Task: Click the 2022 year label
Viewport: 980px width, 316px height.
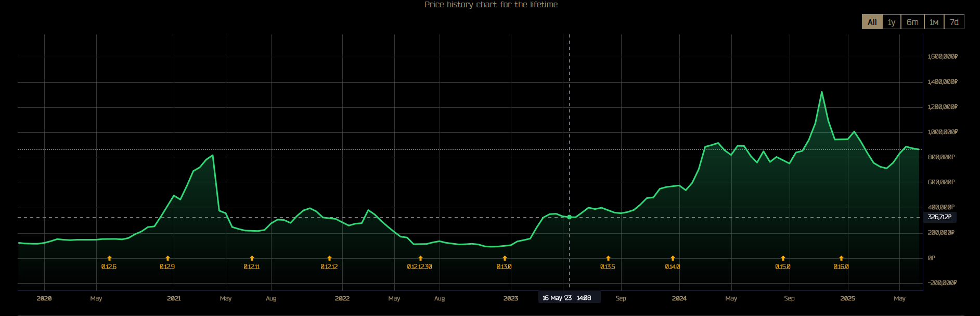Action: 342,298
